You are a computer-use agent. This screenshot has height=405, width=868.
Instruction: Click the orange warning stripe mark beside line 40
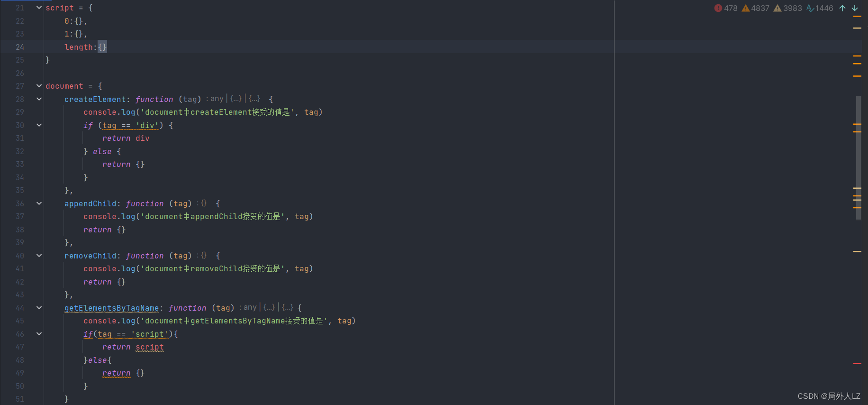click(x=857, y=251)
